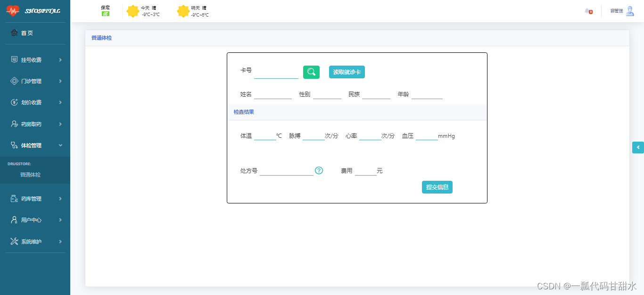This screenshot has height=295, width=644.
Task: Click the 门诊管理 sidebar icon
Action: click(x=14, y=81)
